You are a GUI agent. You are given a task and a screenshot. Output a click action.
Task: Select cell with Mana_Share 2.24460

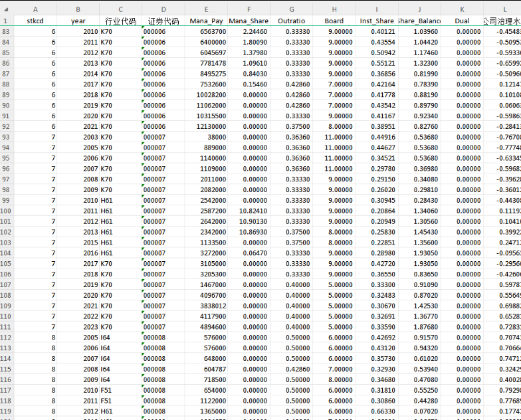point(249,32)
